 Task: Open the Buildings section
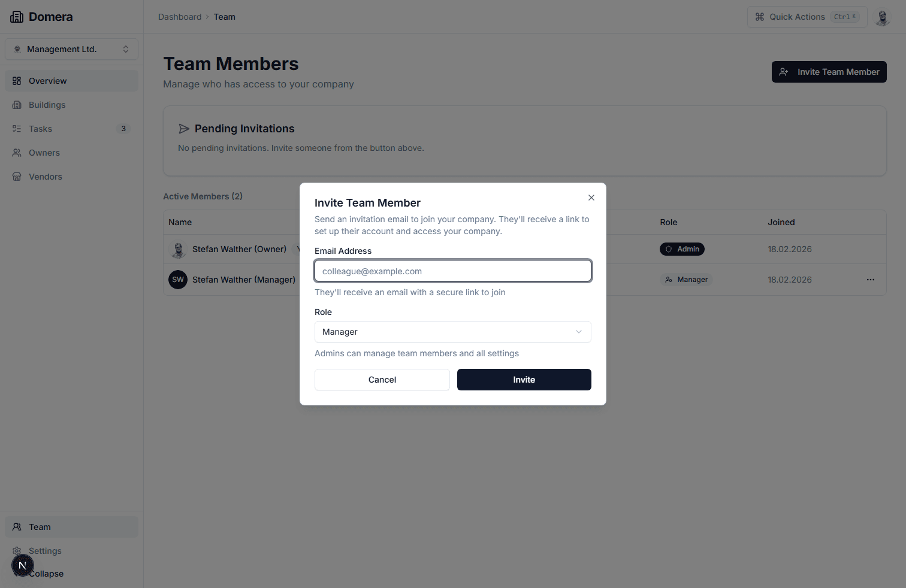[47, 104]
